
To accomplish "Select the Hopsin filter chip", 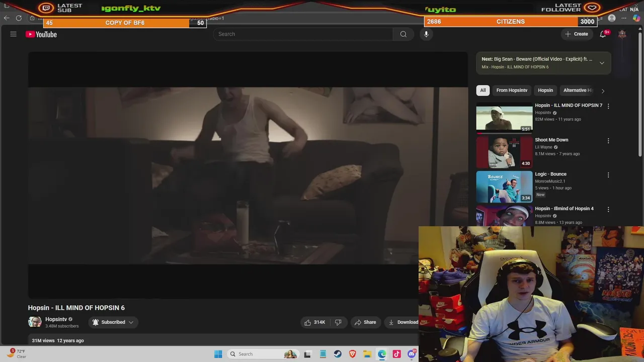I will 545,90.
